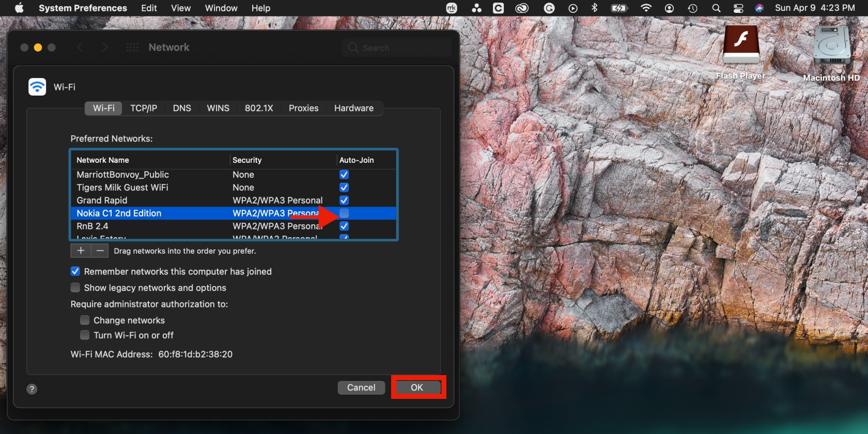Show all preferences grid icon
The image size is (868, 434).
[x=132, y=48]
